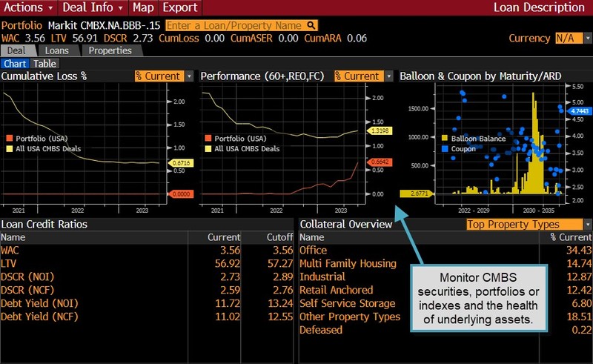Click the Debt Yield (NOI) row
This screenshot has height=364, width=593.
click(147, 303)
